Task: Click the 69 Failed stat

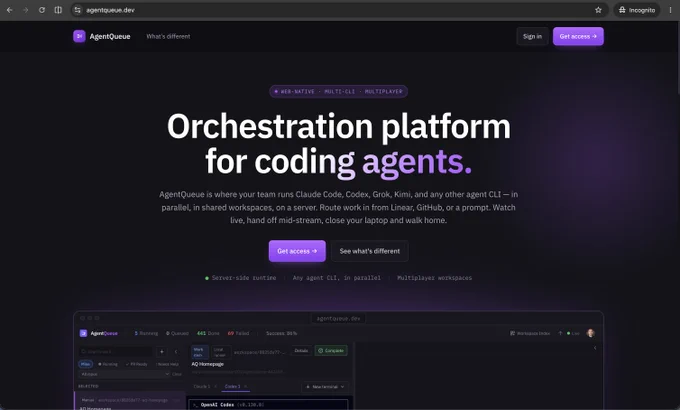Action: pyautogui.click(x=239, y=333)
